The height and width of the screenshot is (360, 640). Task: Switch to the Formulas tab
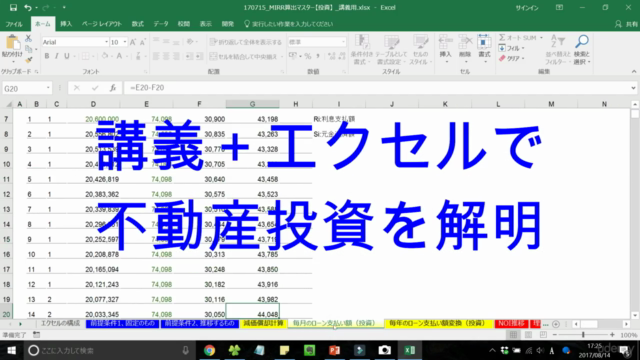tap(138, 24)
